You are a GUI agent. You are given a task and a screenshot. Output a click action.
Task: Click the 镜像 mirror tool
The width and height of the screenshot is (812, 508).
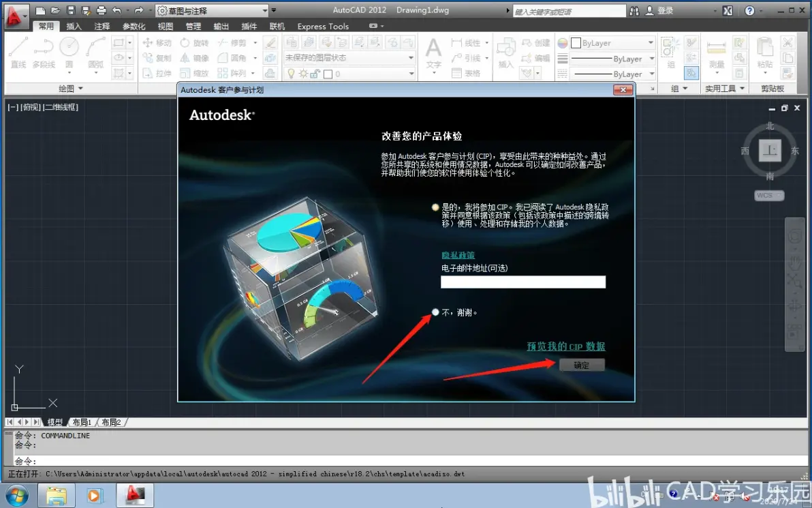[x=195, y=58]
